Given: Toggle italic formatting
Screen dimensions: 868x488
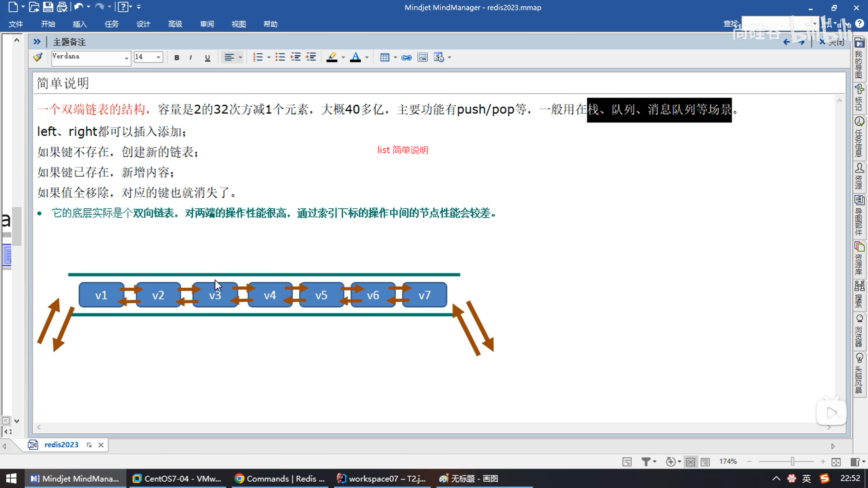Looking at the screenshot, I should [191, 57].
